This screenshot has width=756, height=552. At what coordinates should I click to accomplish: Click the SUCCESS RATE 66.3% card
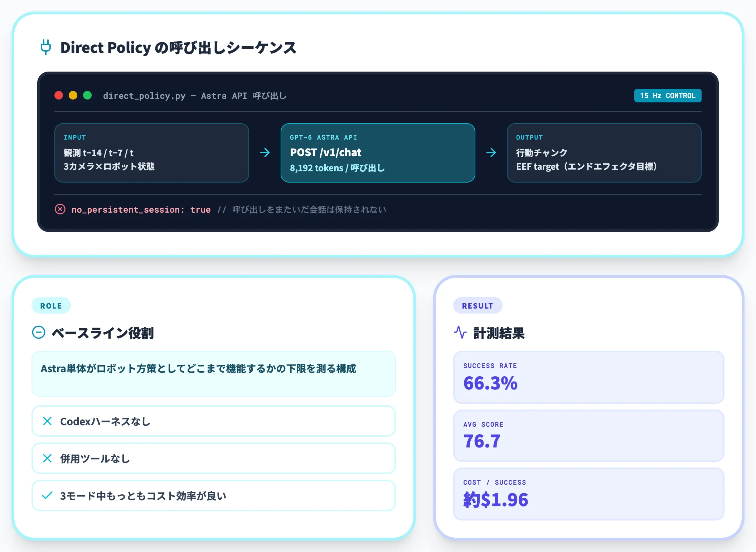[588, 377]
